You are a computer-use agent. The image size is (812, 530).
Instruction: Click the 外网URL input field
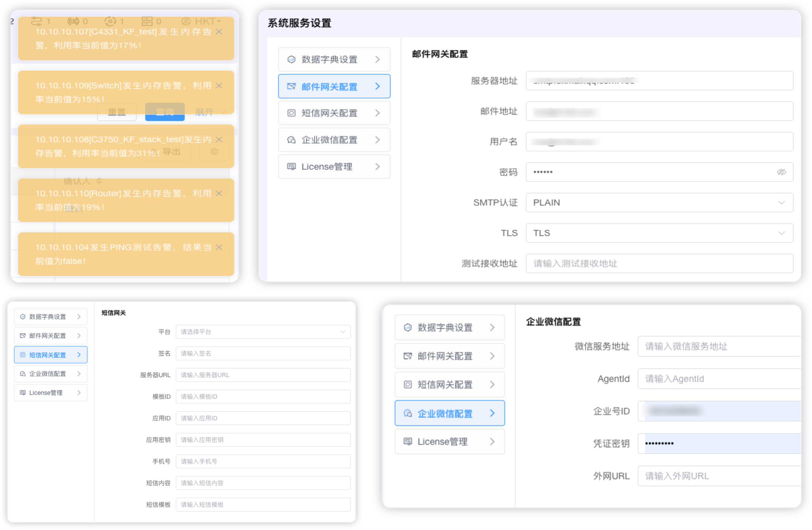click(x=719, y=476)
